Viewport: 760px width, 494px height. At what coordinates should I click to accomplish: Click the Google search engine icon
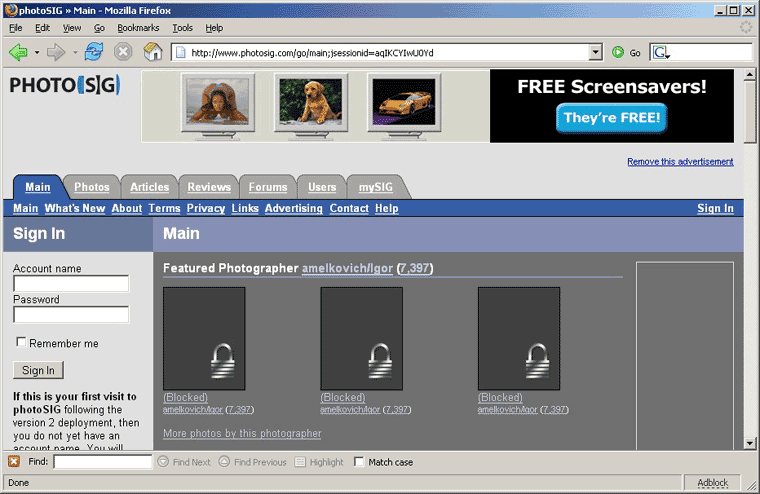[660, 52]
